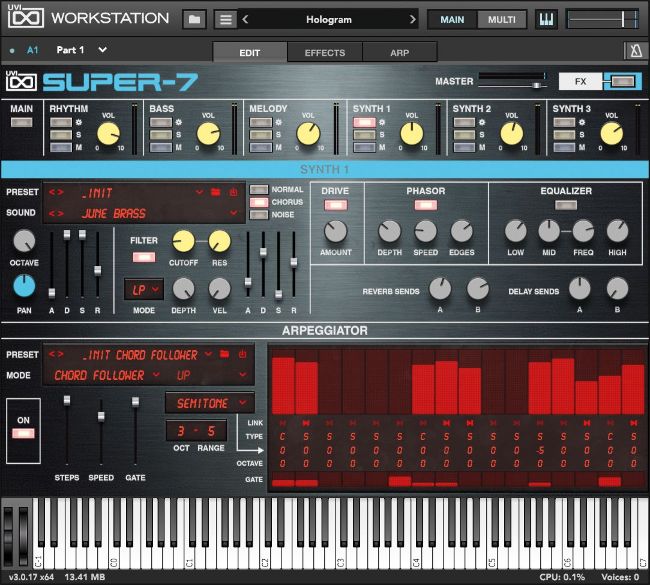Viewport: 650px width, 585px height.
Task: Click the Rhythm settings gear icon
Action: click(79, 122)
